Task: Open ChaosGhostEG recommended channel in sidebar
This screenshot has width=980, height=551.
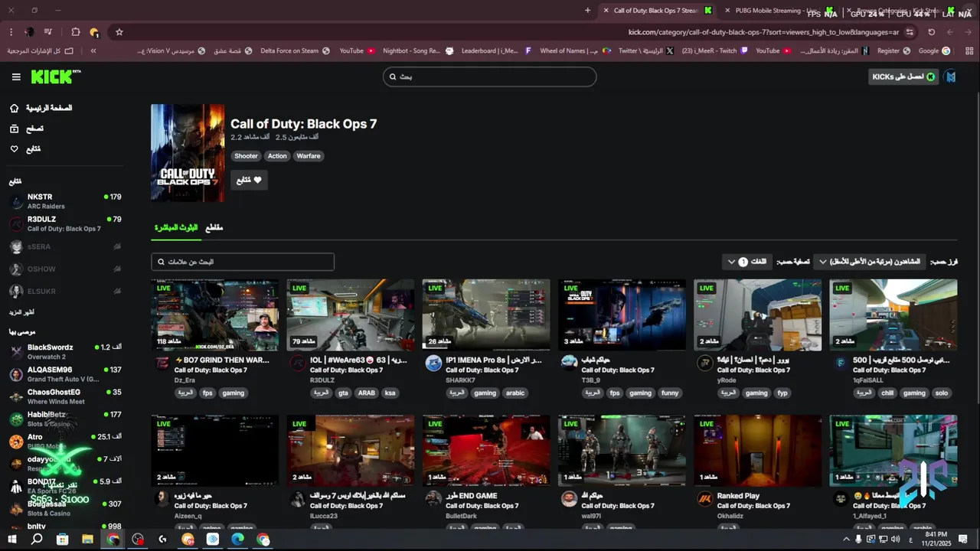Action: click(x=65, y=396)
